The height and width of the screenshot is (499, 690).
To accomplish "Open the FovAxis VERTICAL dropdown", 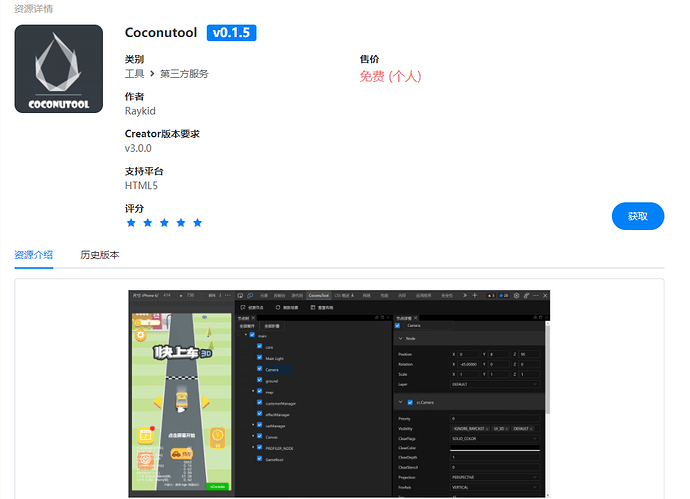I will coord(495,487).
